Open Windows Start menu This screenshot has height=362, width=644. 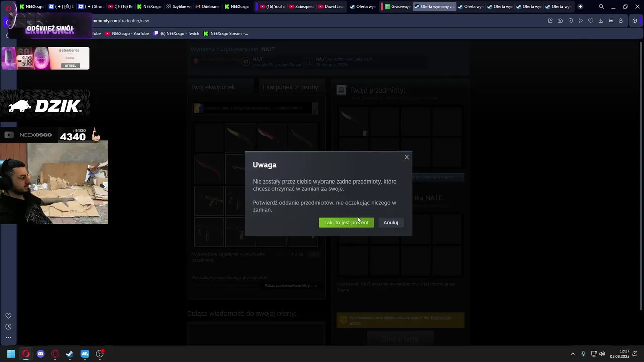click(x=11, y=354)
